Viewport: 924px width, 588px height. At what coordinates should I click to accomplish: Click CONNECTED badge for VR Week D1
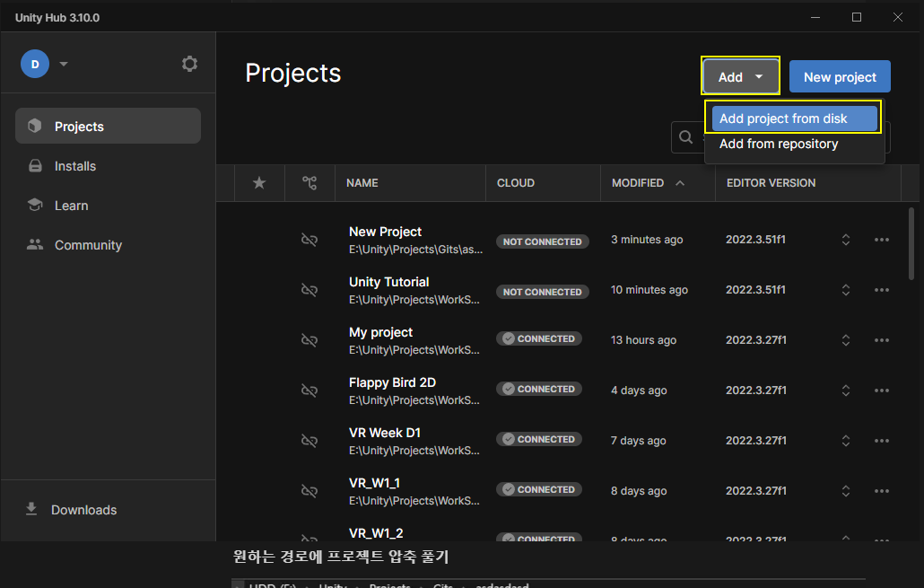(x=538, y=439)
